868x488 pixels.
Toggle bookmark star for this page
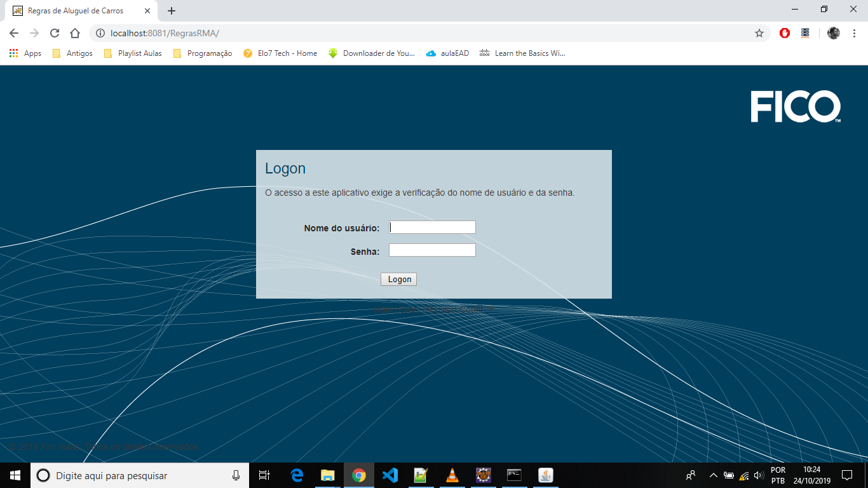(x=759, y=33)
